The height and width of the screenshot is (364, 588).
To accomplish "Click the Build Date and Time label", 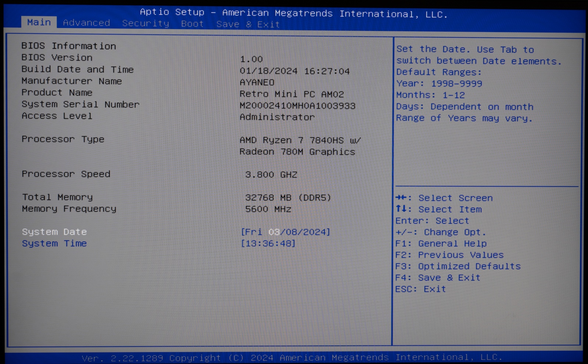I will tap(78, 69).
